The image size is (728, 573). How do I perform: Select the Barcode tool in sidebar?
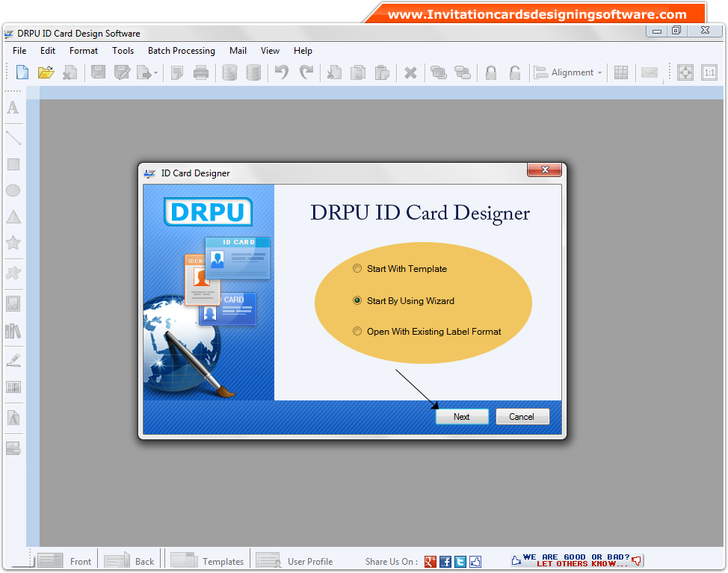point(13,387)
